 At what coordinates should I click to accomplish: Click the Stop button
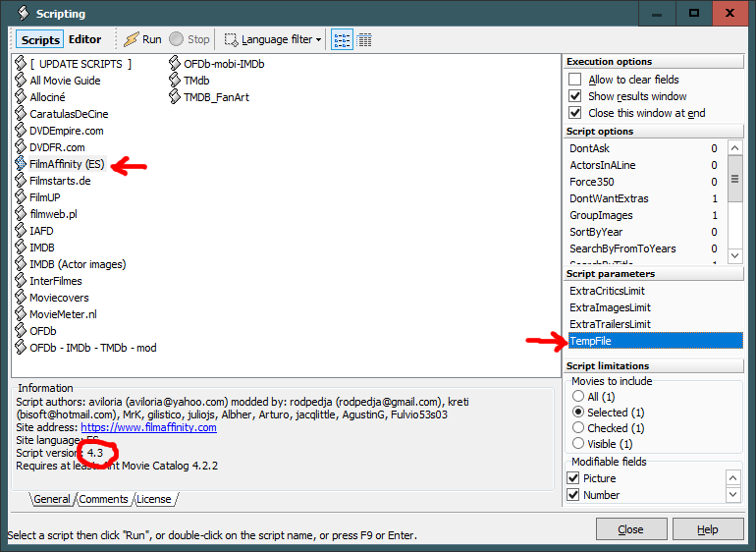click(x=189, y=39)
